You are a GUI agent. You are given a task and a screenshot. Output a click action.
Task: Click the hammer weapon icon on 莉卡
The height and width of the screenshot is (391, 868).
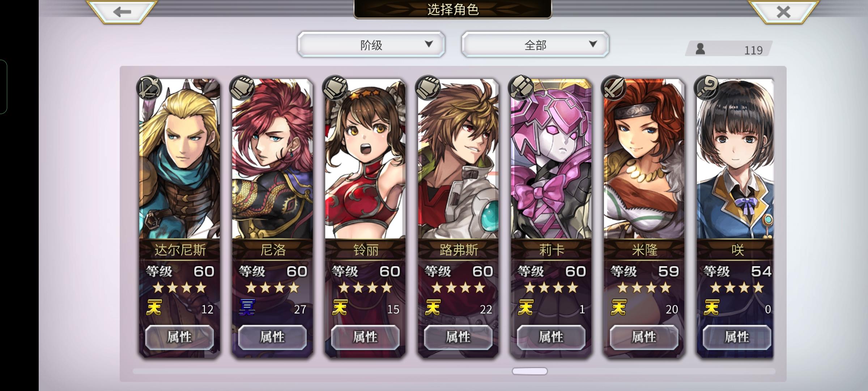[x=521, y=88]
